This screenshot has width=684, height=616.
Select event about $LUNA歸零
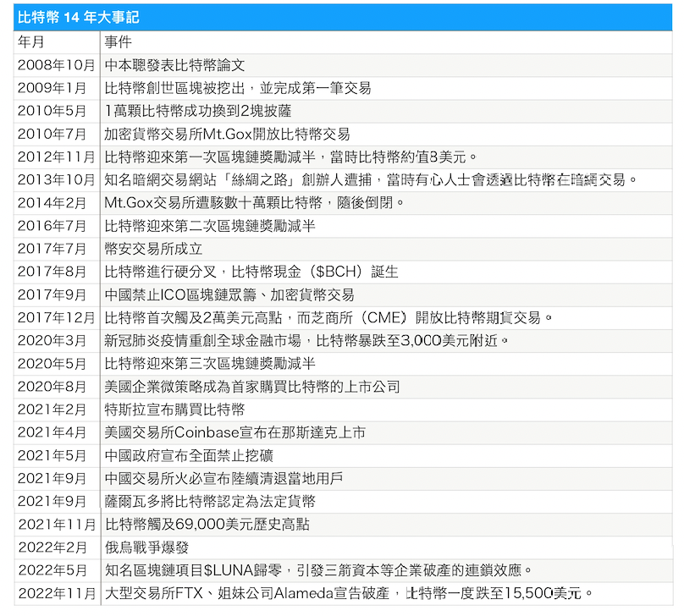pyautogui.click(x=319, y=570)
